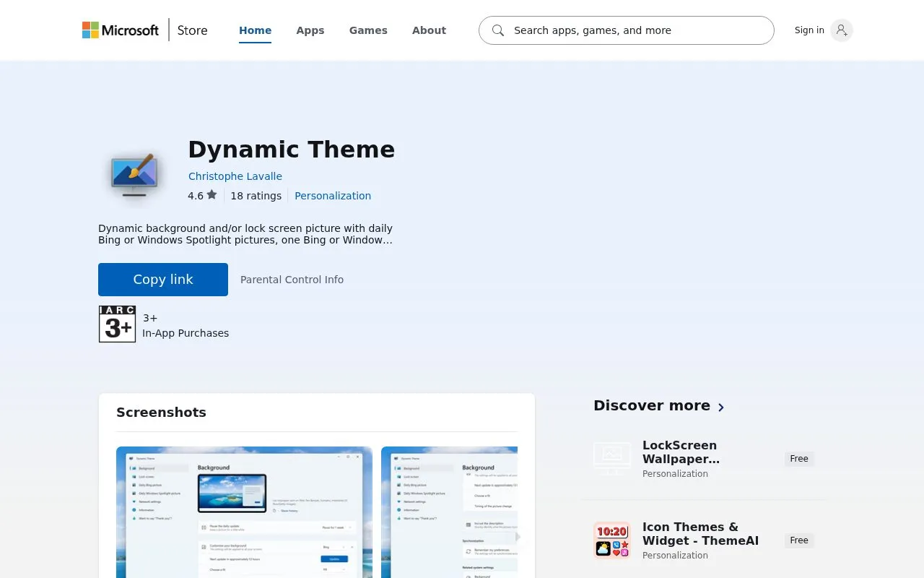Image resolution: width=924 pixels, height=578 pixels.
Task: Click Free badge beside LockScreen Wallpaper
Action: 799,459
